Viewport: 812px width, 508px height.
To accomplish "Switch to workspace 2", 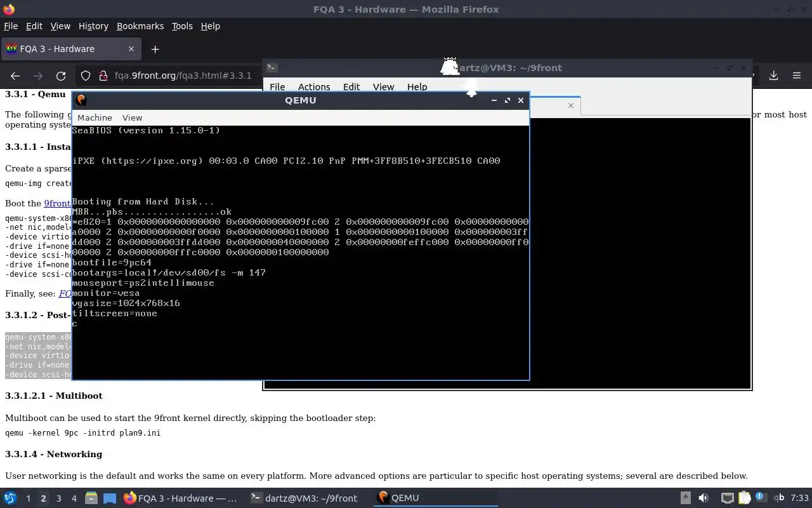I will pyautogui.click(x=43, y=498).
